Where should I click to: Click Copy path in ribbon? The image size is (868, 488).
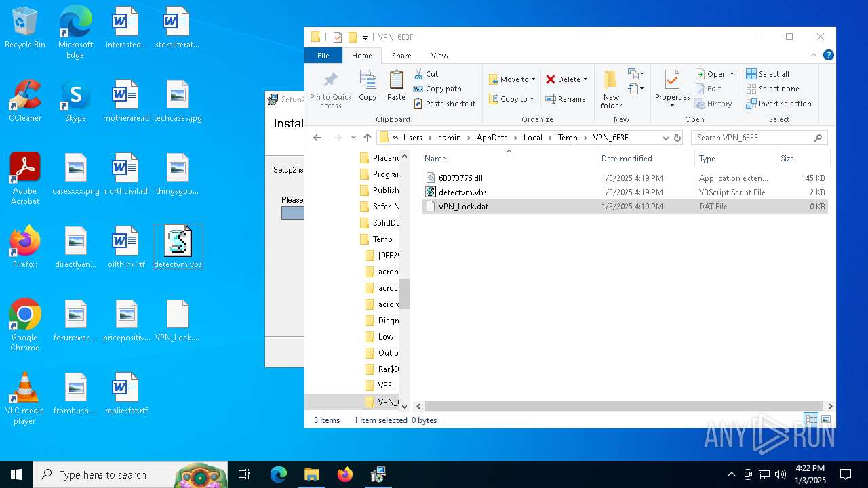click(437, 89)
